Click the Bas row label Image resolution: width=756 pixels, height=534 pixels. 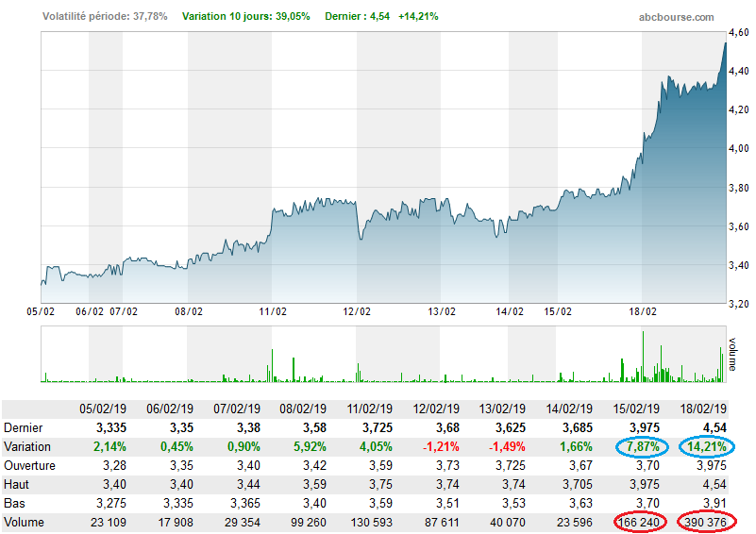(x=14, y=503)
